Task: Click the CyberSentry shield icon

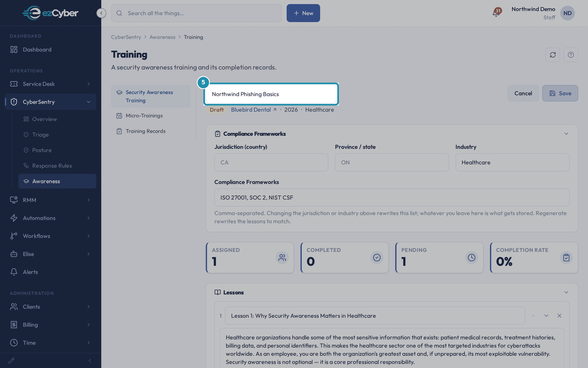Action: (14, 102)
